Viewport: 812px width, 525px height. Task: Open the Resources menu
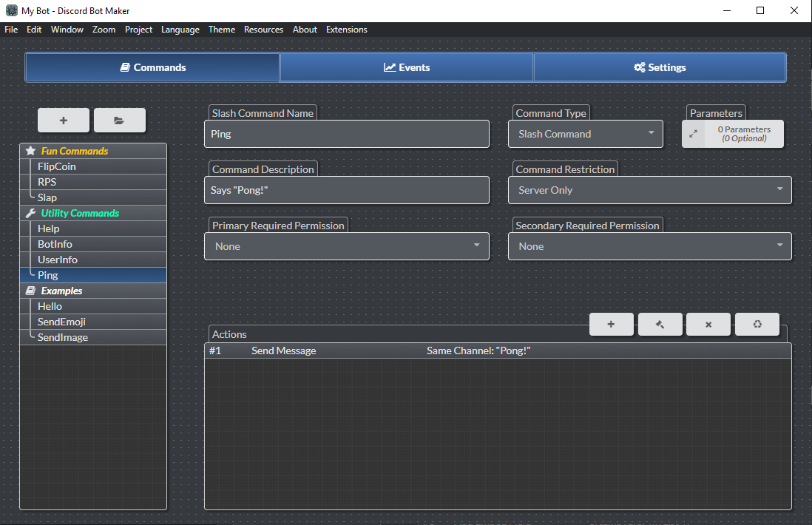click(263, 30)
